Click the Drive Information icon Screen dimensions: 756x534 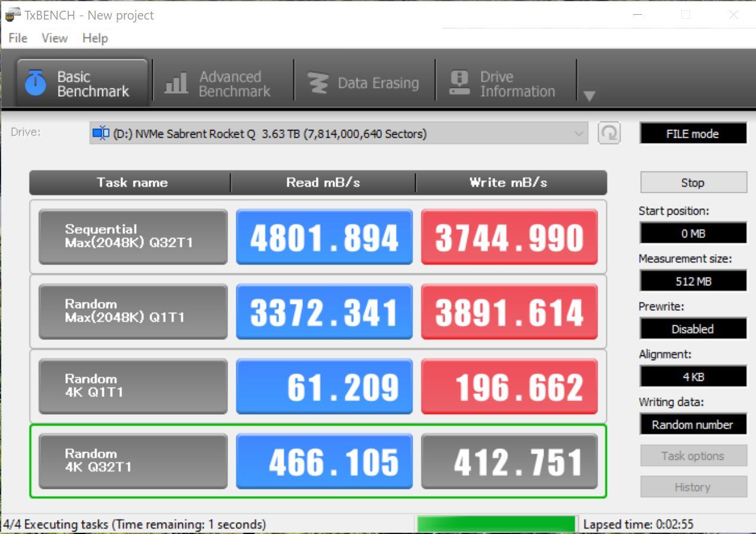coord(459,84)
